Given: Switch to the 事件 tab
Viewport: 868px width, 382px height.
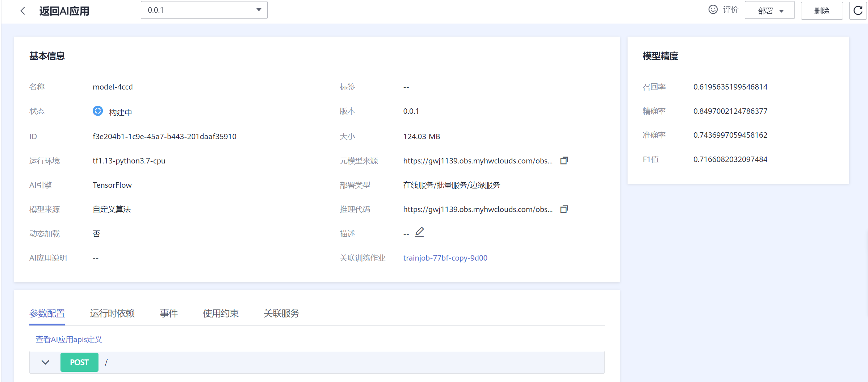Looking at the screenshot, I should click(169, 313).
